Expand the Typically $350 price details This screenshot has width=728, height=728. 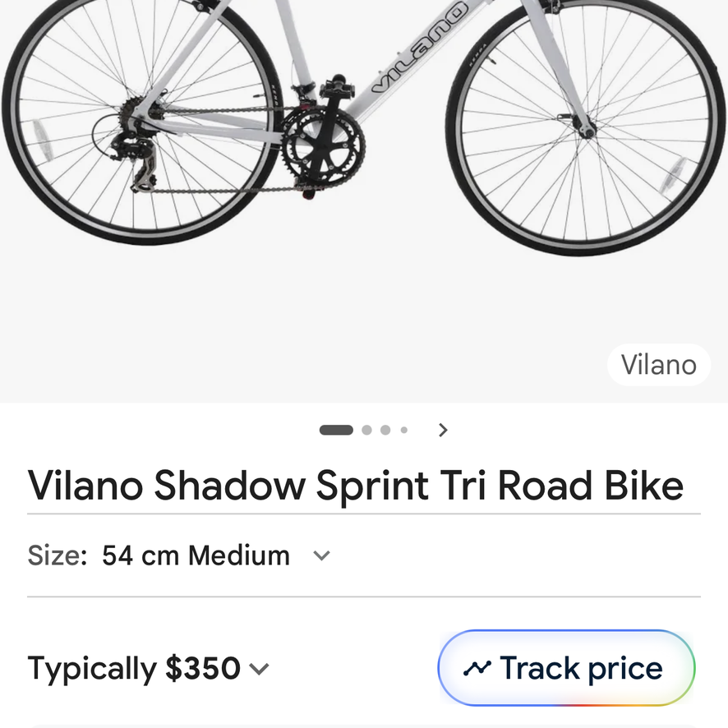pyautogui.click(x=148, y=669)
